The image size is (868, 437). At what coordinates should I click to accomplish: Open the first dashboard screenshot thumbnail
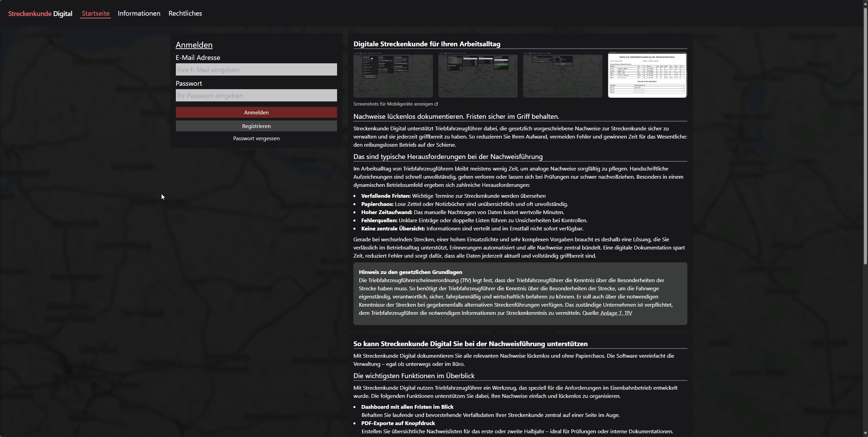(x=393, y=76)
